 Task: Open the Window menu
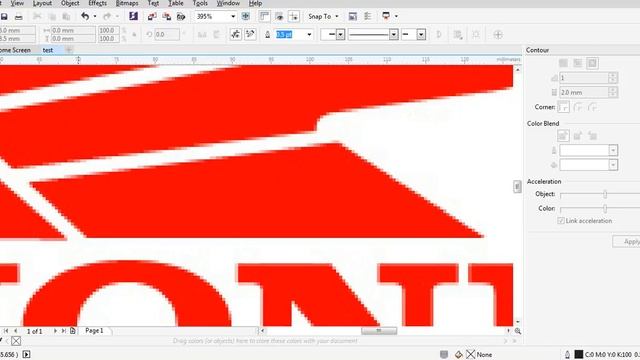[228, 3]
